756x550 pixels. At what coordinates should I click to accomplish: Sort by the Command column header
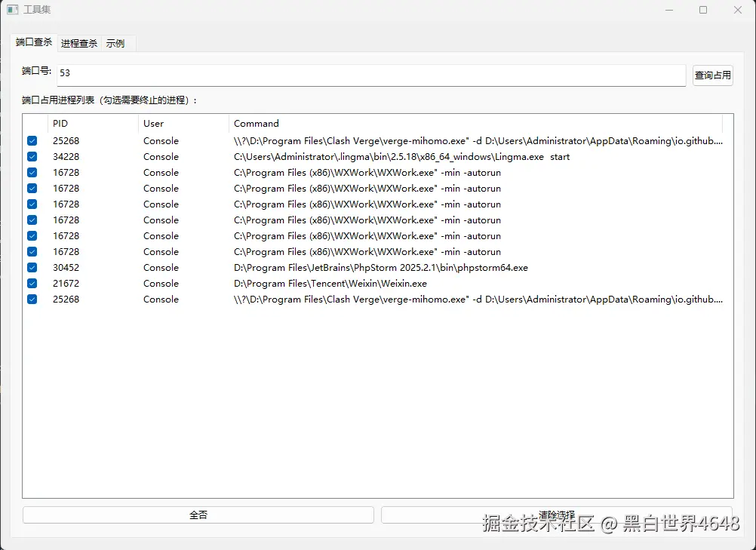[475, 124]
